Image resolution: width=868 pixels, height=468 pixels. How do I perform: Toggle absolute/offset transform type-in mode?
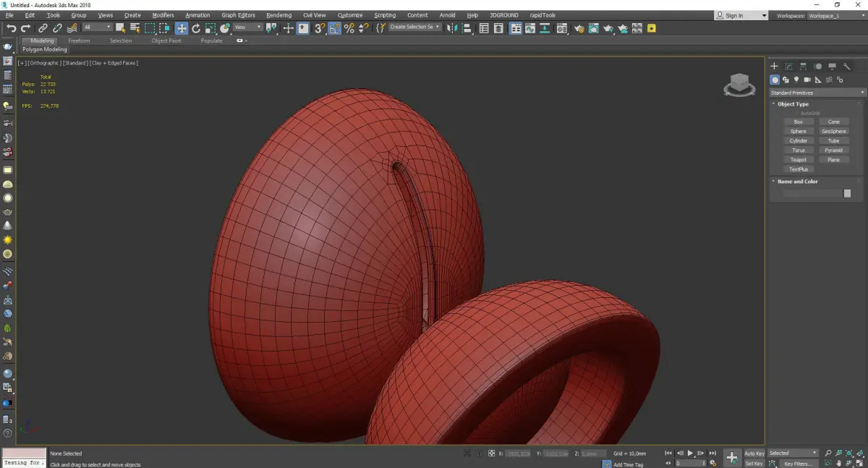492,454
